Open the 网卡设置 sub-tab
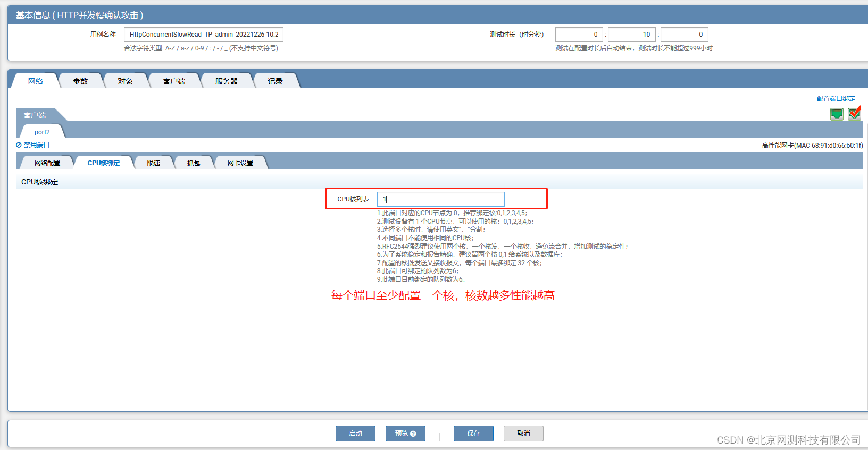 [x=240, y=163]
